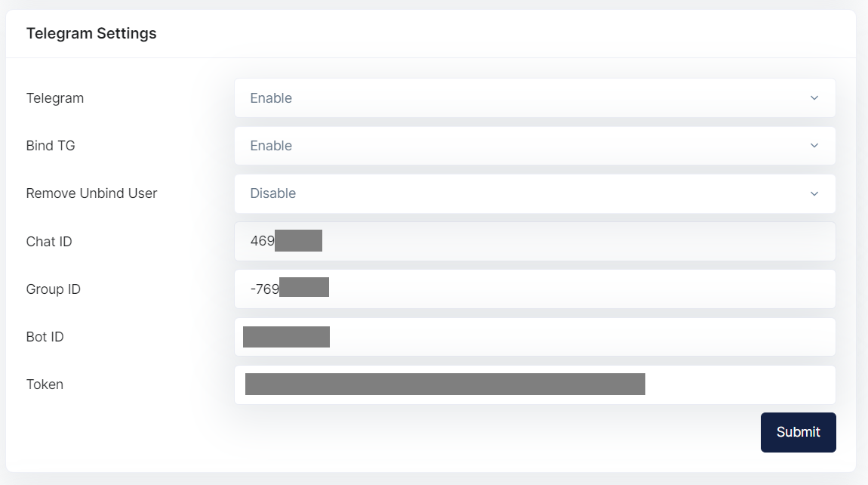The height and width of the screenshot is (485, 868).
Task: Click the Chat ID label
Action: pos(48,241)
